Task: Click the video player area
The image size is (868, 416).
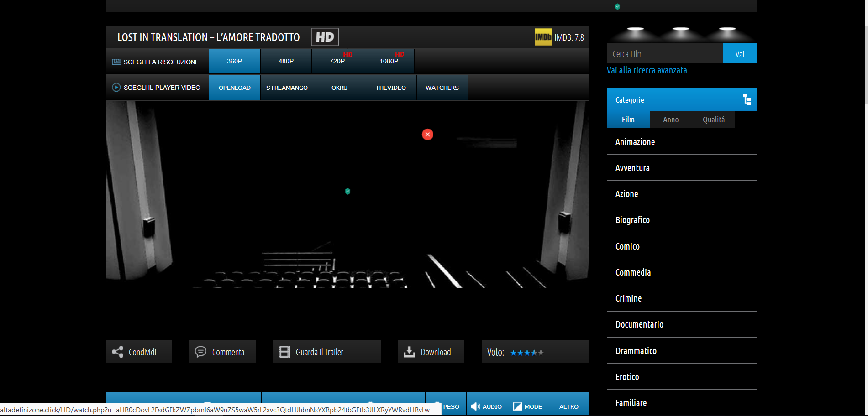Action: (x=347, y=194)
